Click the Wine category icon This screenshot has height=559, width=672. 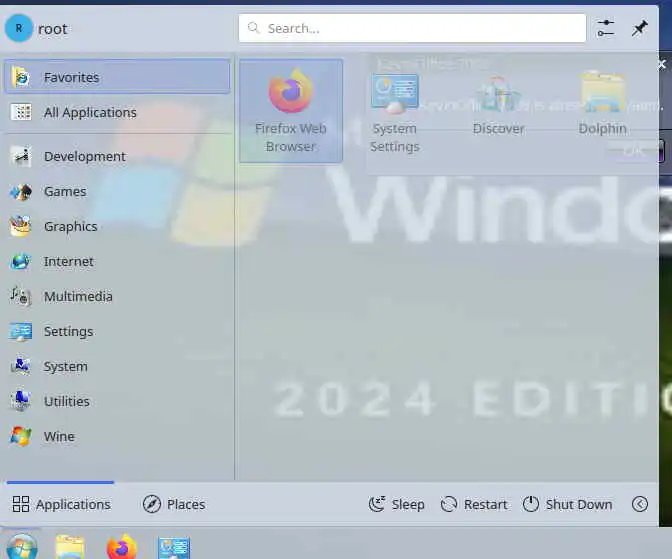tap(21, 436)
